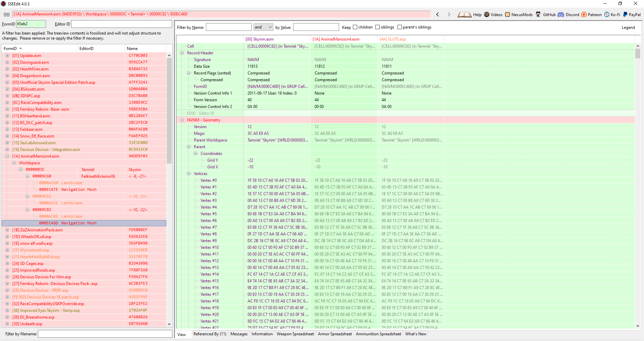Expand the [39] Undeath.esp node
Image resolution: width=644 pixels, height=341 pixels.
pyautogui.click(x=7, y=324)
